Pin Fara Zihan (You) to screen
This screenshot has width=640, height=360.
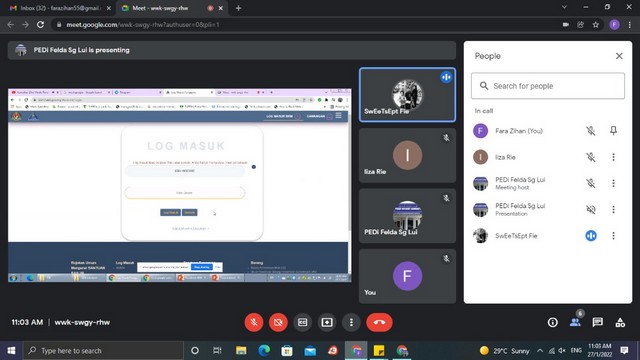(x=613, y=131)
